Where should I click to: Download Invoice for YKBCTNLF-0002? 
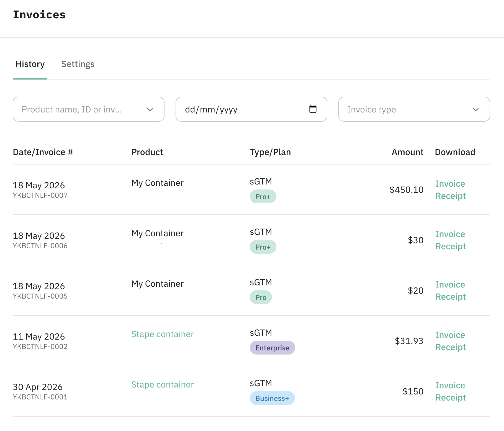point(450,335)
